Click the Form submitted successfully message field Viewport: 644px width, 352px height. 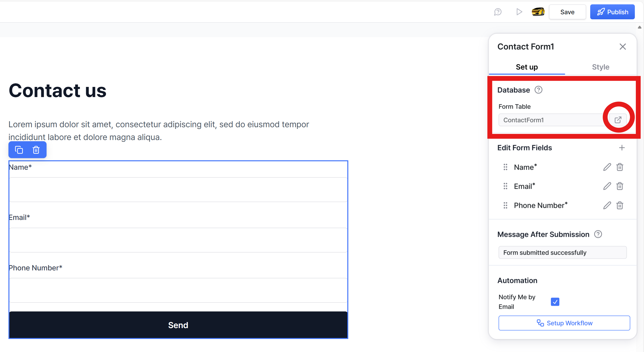(x=562, y=253)
